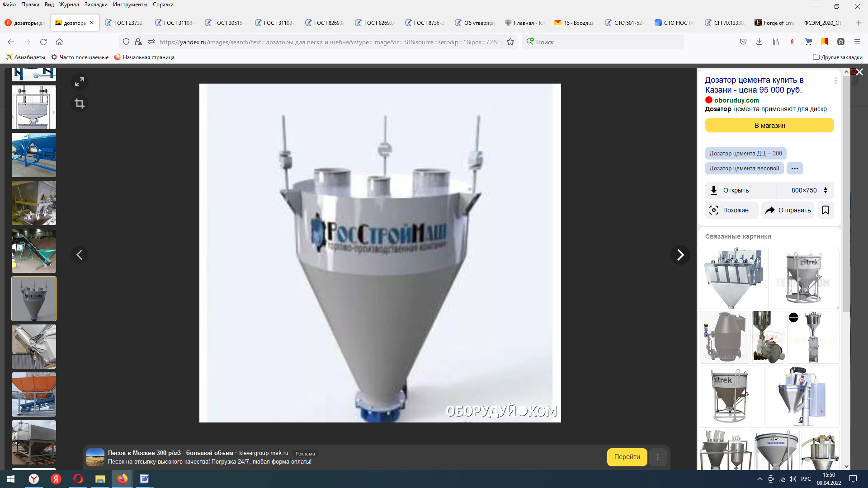Open Pocket save icon in toolbar
Viewport: 868px width, 488px height.
743,42
